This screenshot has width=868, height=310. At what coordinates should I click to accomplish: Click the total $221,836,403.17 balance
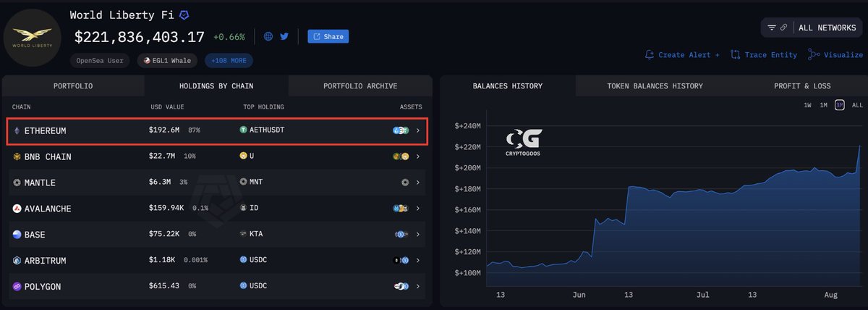tap(140, 36)
